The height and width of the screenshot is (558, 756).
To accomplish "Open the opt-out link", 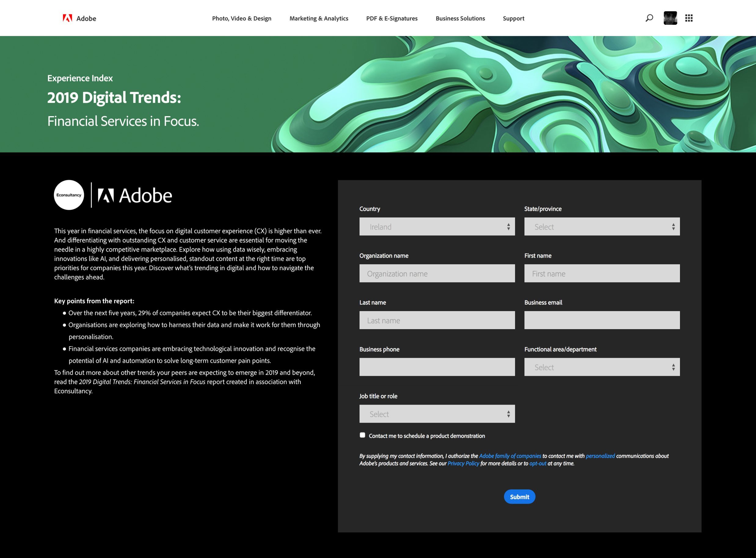I will tap(538, 464).
